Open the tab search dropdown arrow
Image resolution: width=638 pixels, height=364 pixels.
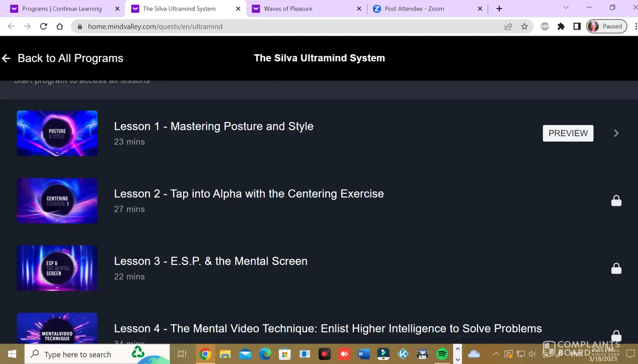pyautogui.click(x=566, y=8)
